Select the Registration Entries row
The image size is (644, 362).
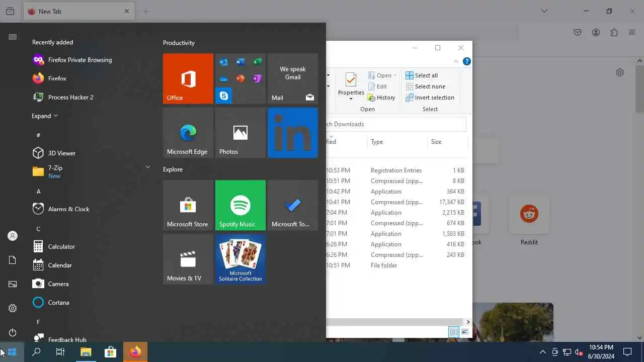coord(396,170)
